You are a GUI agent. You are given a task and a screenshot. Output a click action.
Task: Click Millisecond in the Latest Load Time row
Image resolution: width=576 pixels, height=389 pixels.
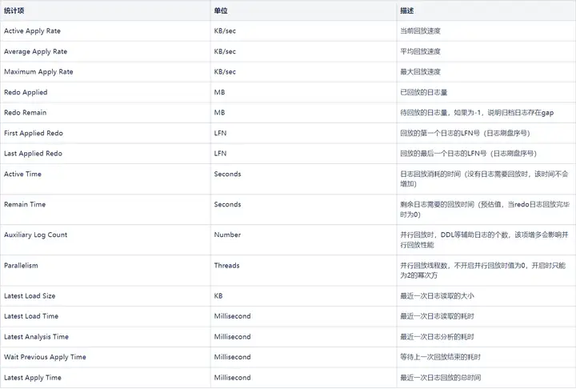pos(233,316)
